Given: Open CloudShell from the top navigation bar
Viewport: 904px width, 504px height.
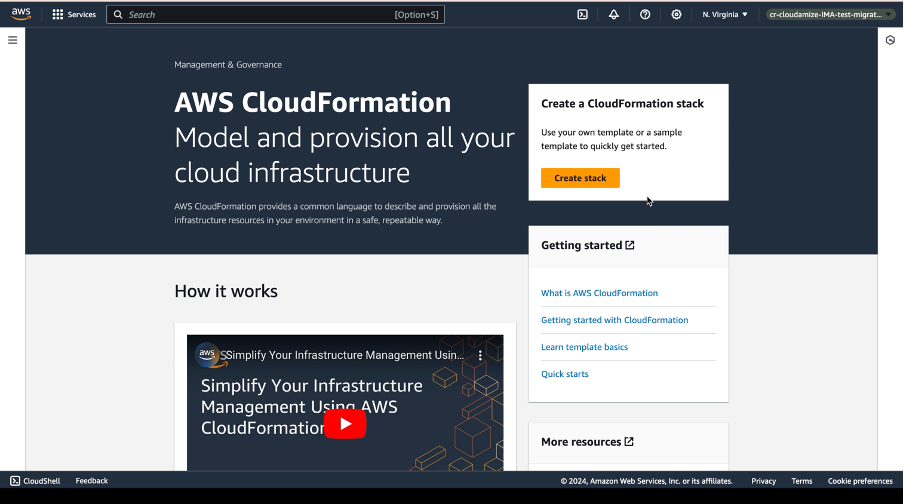Looking at the screenshot, I should coord(582,15).
